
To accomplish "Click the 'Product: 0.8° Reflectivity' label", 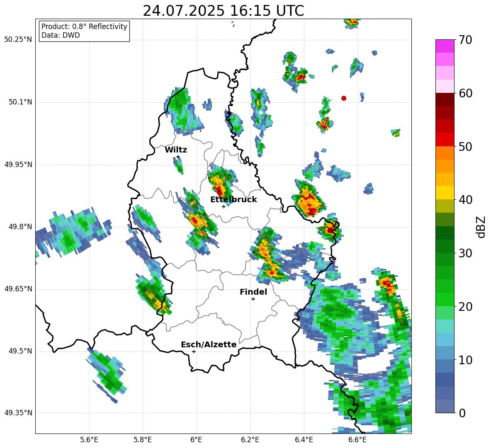I will coord(84,27).
